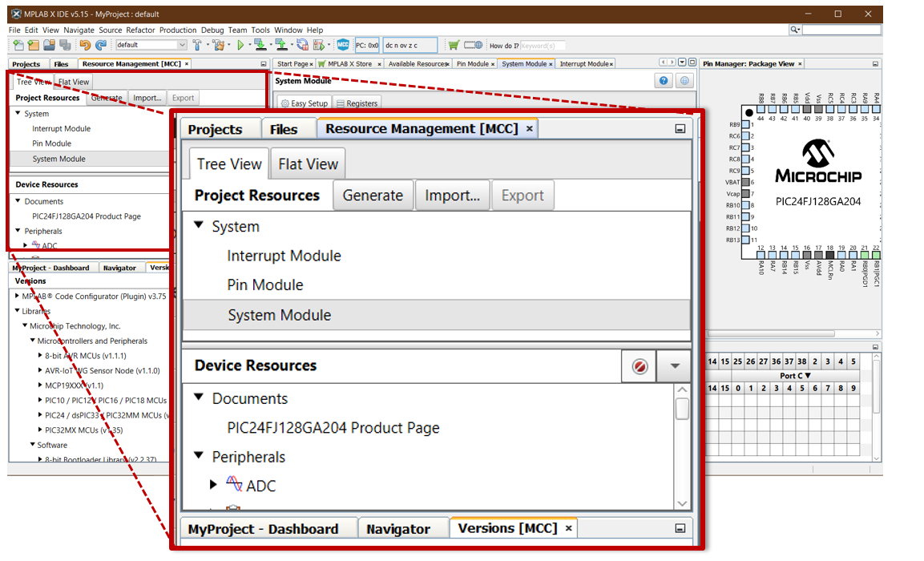The image size is (924, 561).
Task: Click the Undo toolbar icon
Action: coord(85,46)
